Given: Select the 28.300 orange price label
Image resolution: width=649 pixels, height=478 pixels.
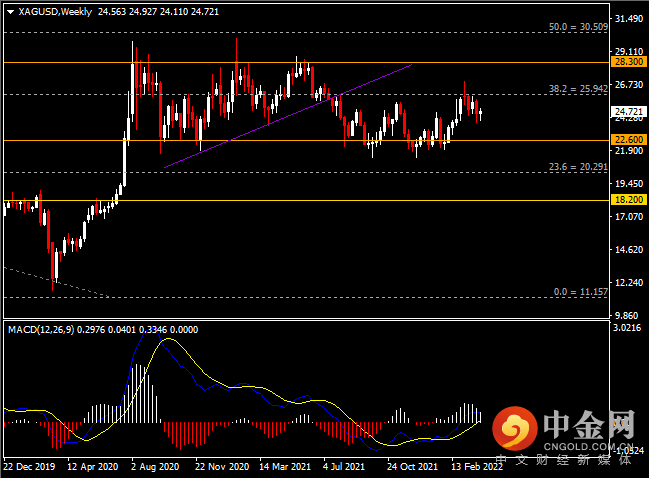Looking at the screenshot, I should (x=629, y=62).
